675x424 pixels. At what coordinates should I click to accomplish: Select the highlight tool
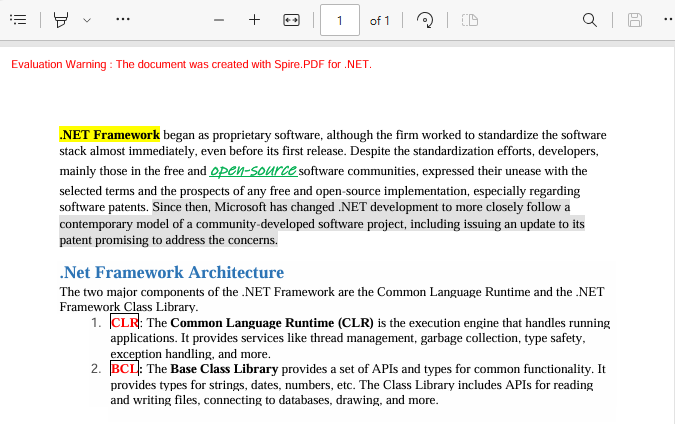click(61, 20)
